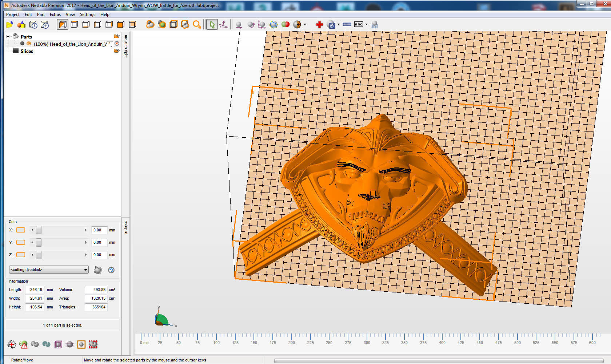Open the cutting disabled dropdown
The image size is (611, 364).
tap(49, 270)
